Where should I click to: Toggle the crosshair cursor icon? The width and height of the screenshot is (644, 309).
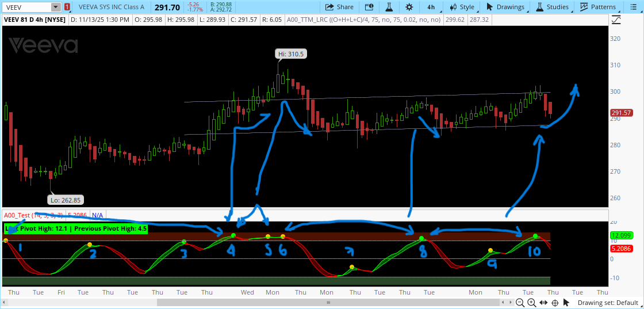pos(555,303)
